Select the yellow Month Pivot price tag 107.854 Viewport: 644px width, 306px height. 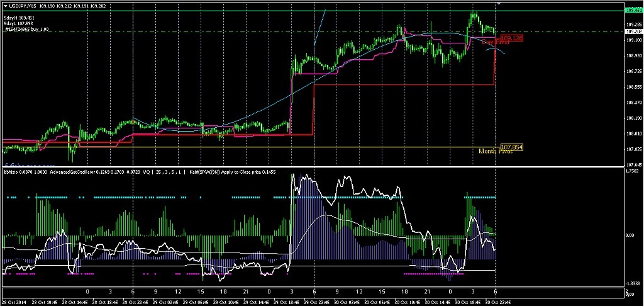point(510,147)
